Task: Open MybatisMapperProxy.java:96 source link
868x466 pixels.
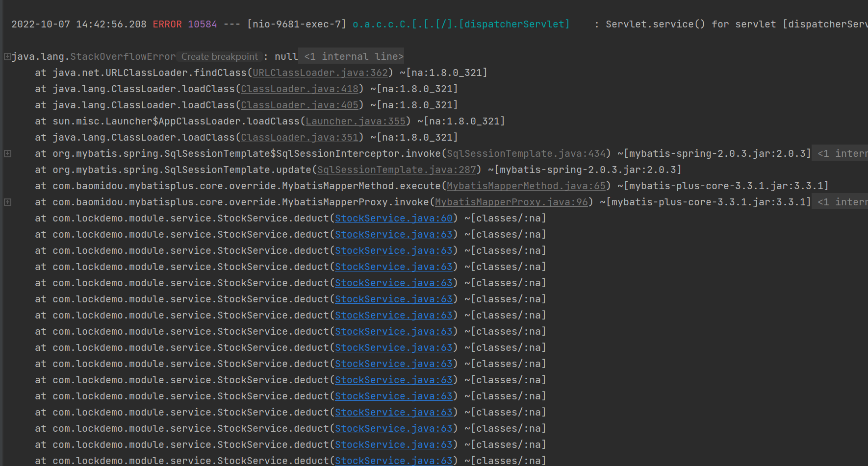Action: [x=511, y=202]
